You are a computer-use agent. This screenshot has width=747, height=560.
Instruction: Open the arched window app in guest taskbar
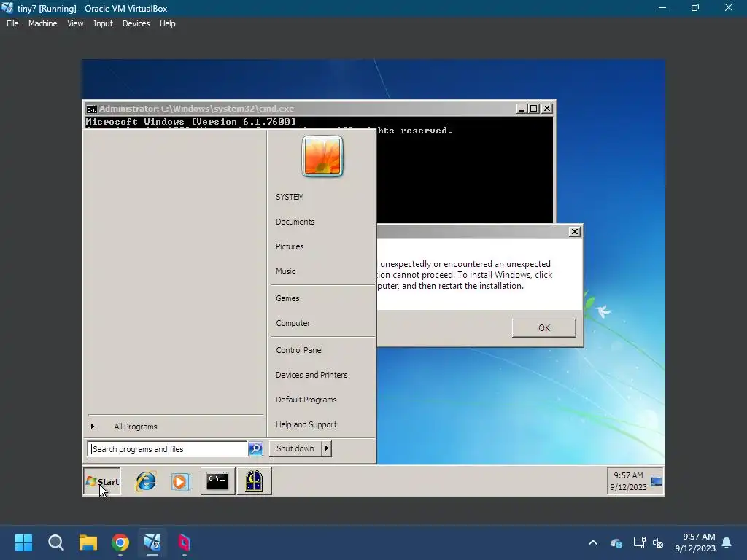click(255, 481)
